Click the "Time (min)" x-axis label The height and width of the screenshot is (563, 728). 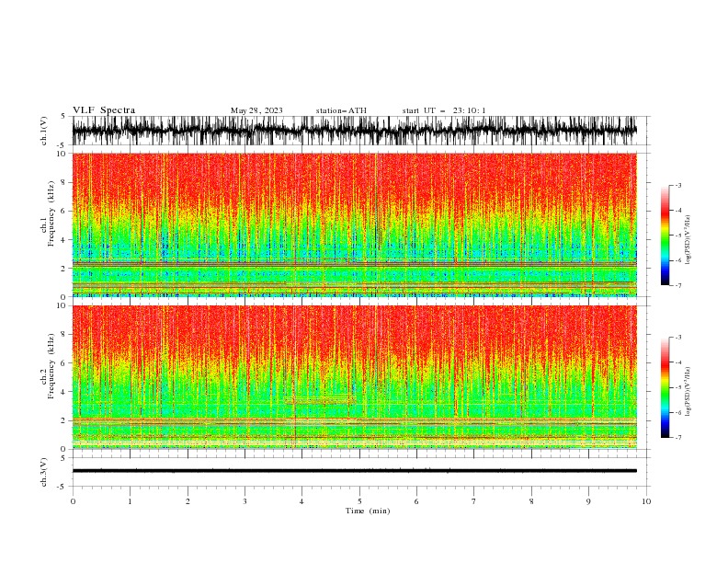(368, 511)
